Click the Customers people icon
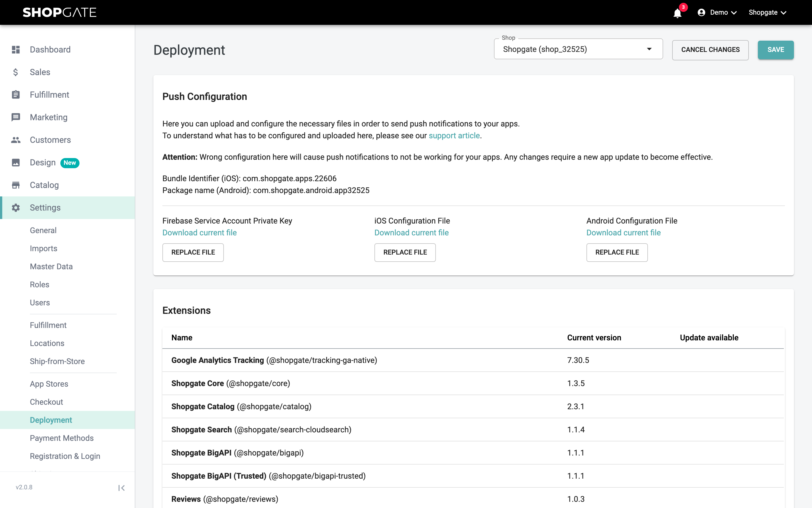812x508 pixels. tap(16, 140)
